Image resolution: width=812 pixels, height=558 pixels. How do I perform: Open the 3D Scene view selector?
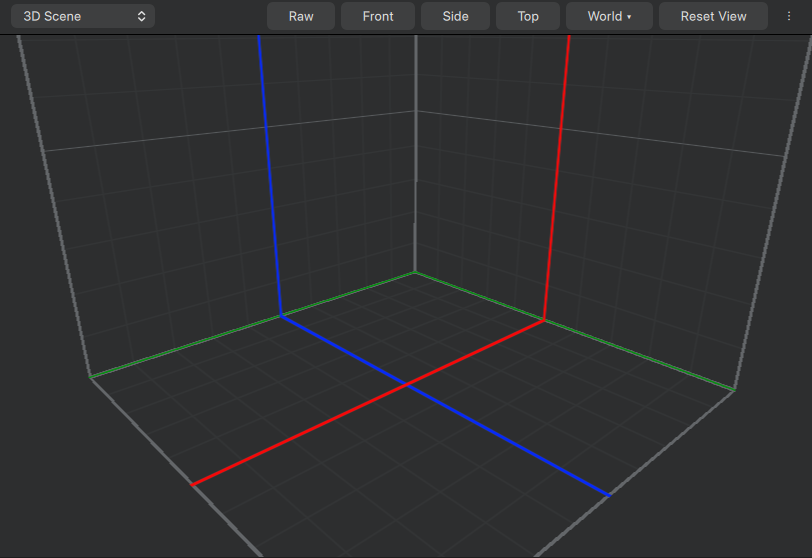(x=83, y=16)
